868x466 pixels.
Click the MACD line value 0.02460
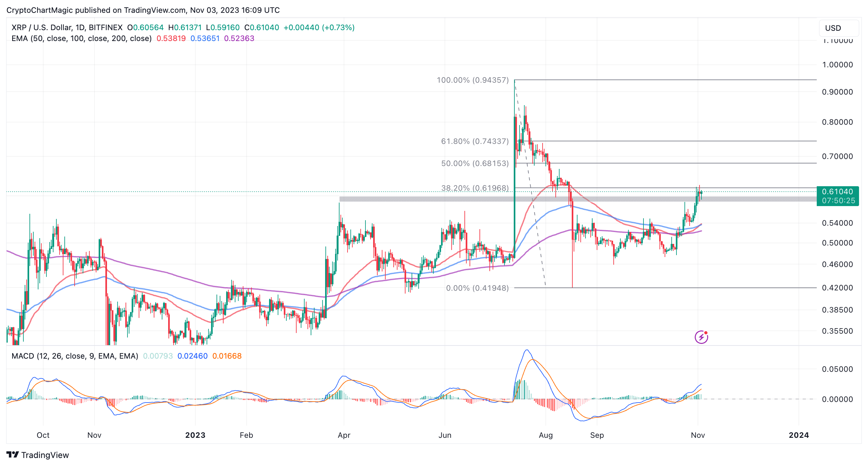pyautogui.click(x=192, y=356)
